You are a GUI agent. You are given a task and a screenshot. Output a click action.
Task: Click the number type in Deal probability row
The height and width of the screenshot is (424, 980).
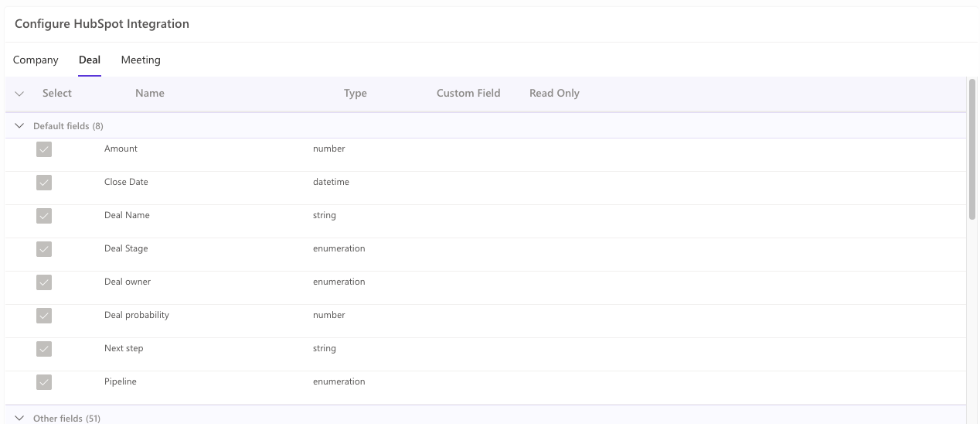coord(329,315)
